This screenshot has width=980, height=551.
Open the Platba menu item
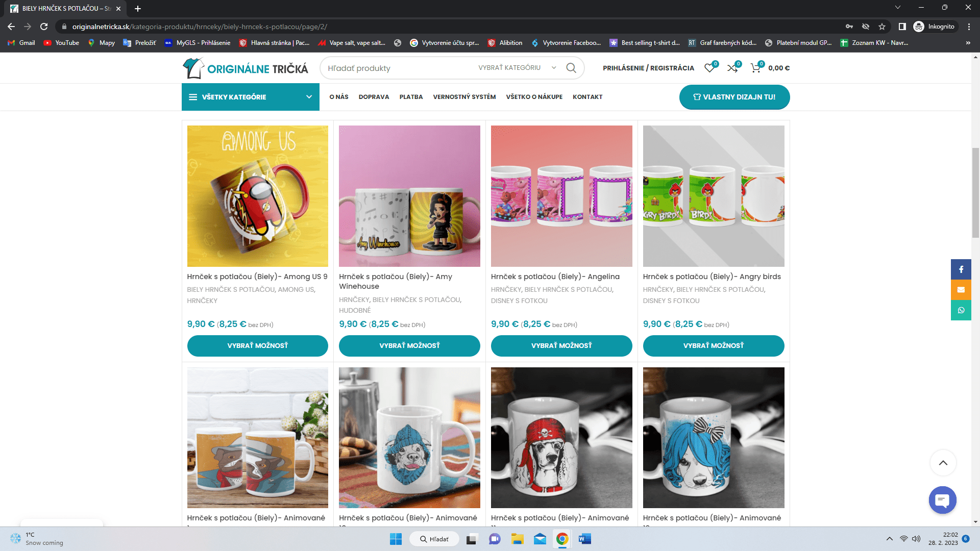(411, 97)
